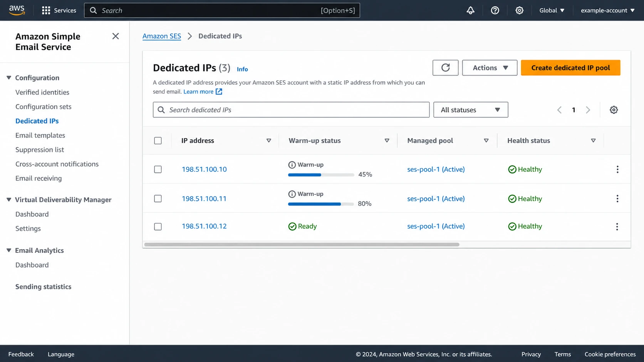Open Email templates page
Viewport: 644px width, 362px height.
coord(40,135)
